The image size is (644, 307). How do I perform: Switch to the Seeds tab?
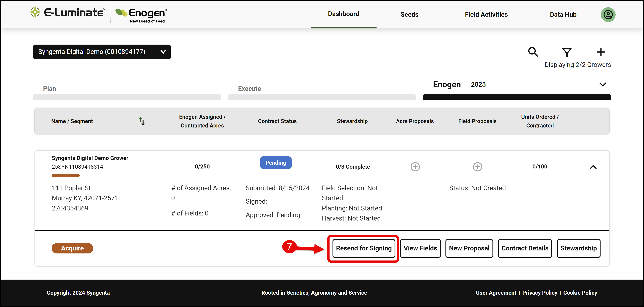(x=409, y=15)
